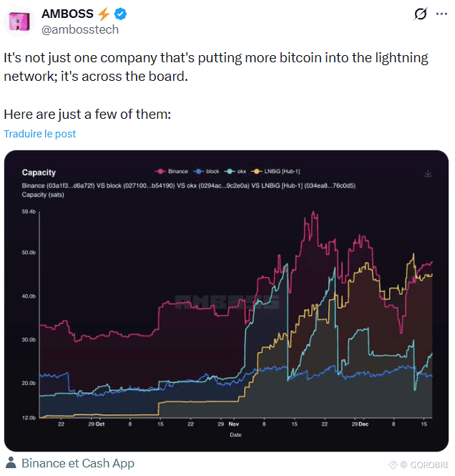Screen dimensions: 455x476
Task: Click the AMBOSS profile avatar
Action: (x=19, y=21)
